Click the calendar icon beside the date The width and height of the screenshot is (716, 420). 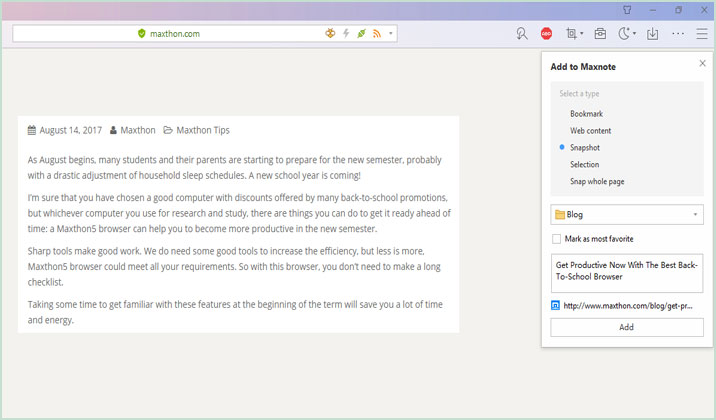(x=32, y=130)
